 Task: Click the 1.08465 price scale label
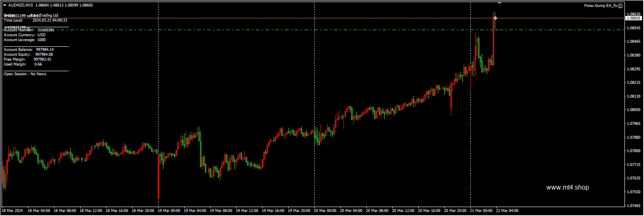click(x=633, y=41)
